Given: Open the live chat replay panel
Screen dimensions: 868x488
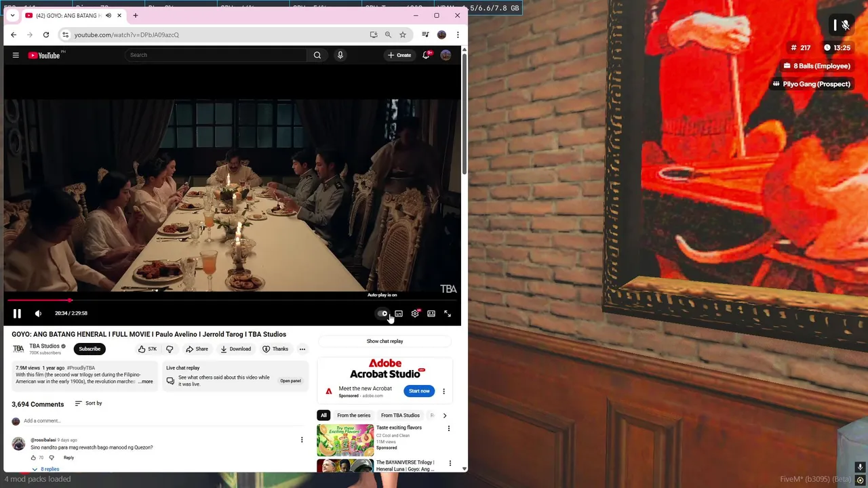Looking at the screenshot, I should point(290,381).
